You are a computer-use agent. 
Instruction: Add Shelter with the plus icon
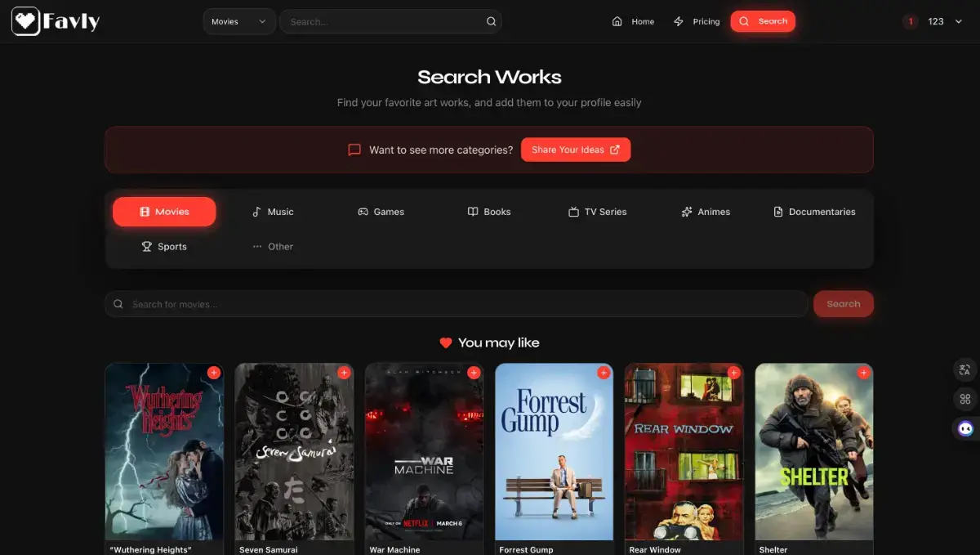click(x=863, y=373)
